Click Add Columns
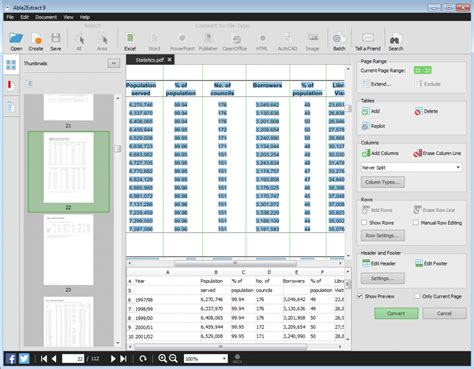The height and width of the screenshot is (369, 474). [380, 153]
